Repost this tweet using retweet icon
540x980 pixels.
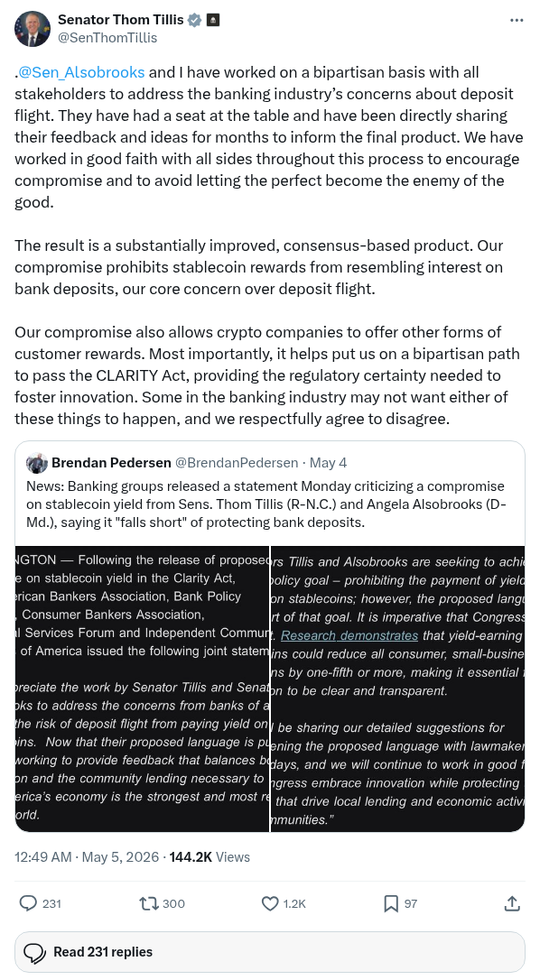pyautogui.click(x=148, y=903)
